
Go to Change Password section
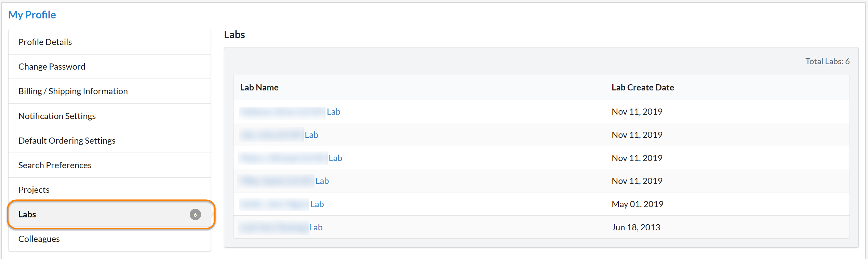click(x=52, y=67)
